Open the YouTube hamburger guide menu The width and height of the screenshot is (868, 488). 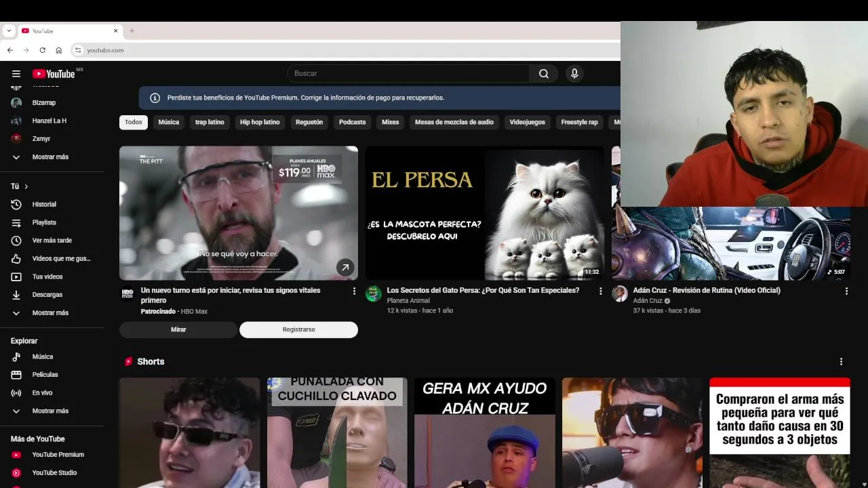click(16, 74)
